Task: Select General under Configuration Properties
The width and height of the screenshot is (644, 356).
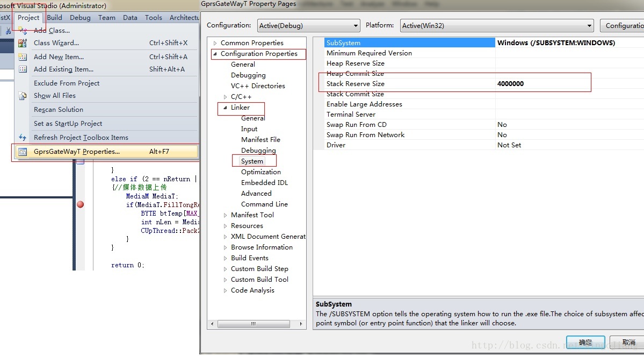Action: click(x=243, y=65)
